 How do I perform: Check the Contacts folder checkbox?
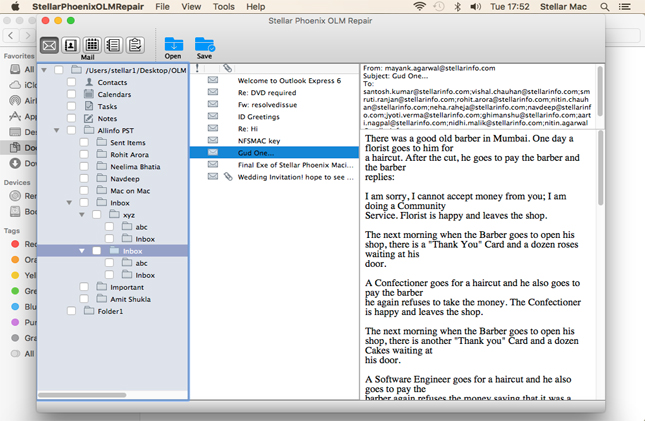[72, 82]
